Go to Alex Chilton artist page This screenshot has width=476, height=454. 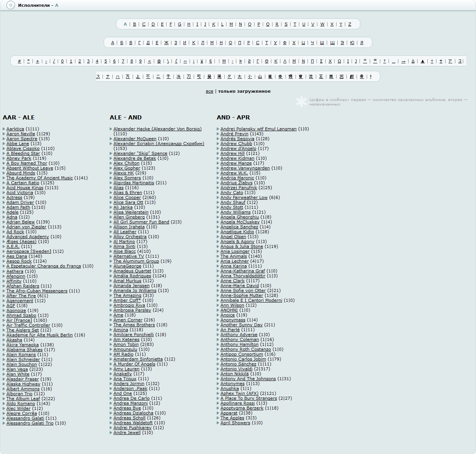126,163
